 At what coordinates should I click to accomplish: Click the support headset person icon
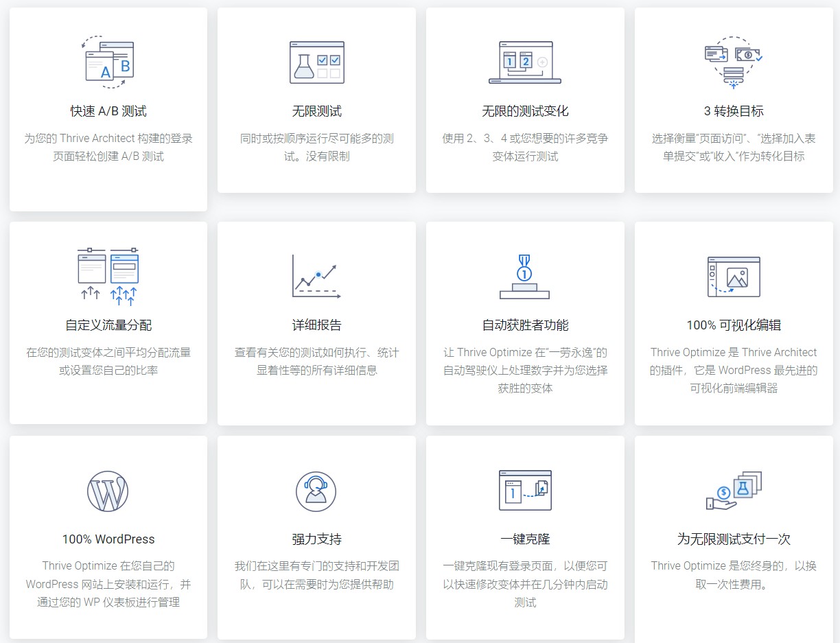(316, 491)
